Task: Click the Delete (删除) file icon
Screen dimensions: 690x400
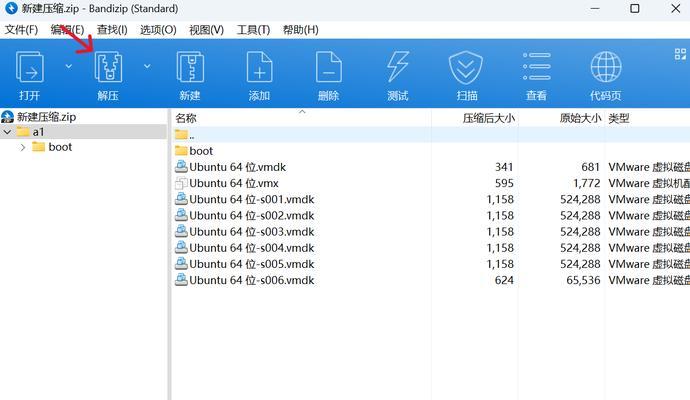Action: [x=329, y=67]
